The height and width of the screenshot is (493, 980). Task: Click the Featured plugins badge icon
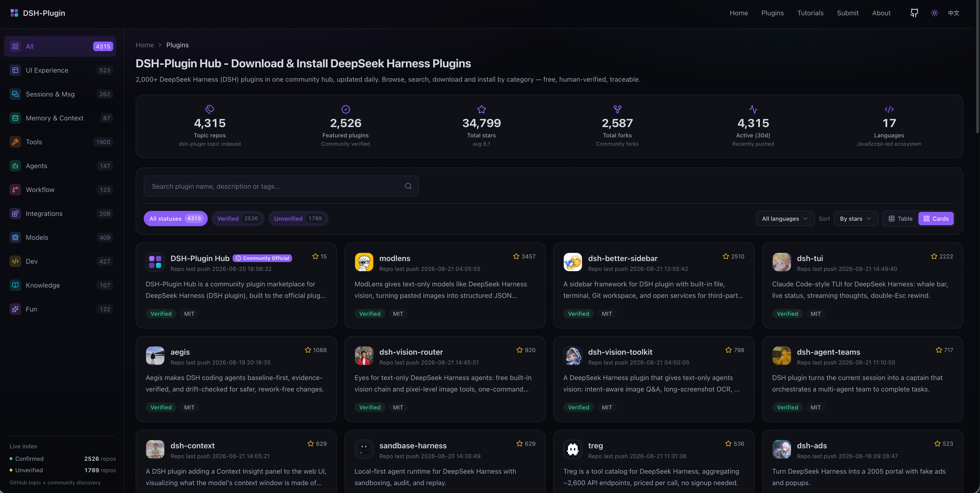click(346, 110)
